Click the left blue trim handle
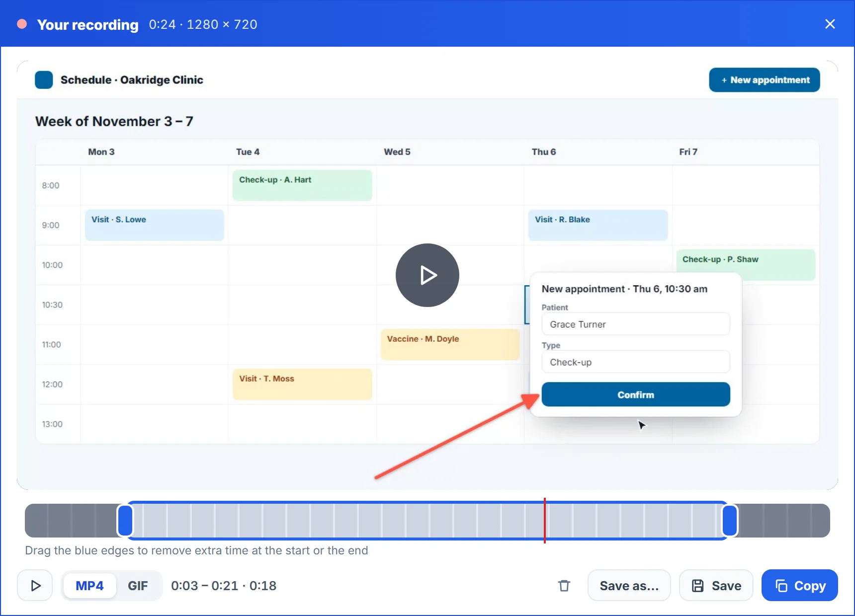Image resolution: width=855 pixels, height=616 pixels. coord(125,520)
